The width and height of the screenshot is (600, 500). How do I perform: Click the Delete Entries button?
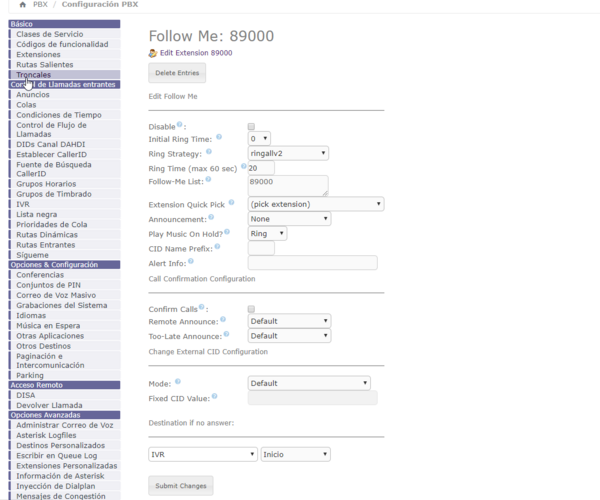[x=178, y=73]
